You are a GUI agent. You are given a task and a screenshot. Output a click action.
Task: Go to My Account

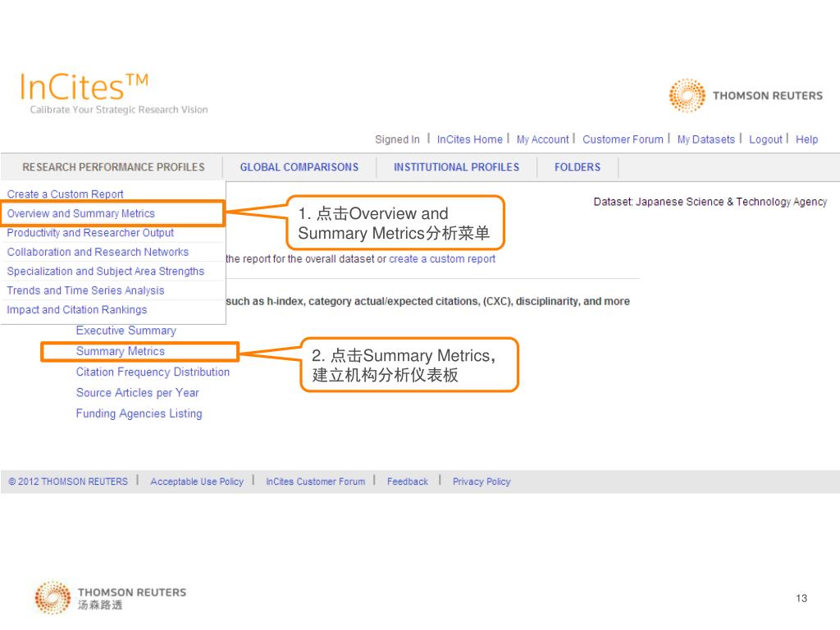click(x=542, y=139)
